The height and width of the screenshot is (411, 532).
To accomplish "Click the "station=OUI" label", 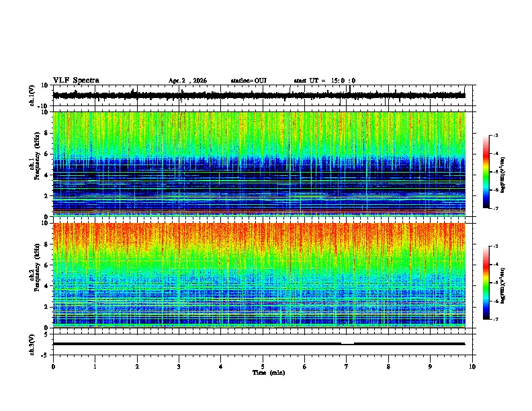I will [249, 81].
